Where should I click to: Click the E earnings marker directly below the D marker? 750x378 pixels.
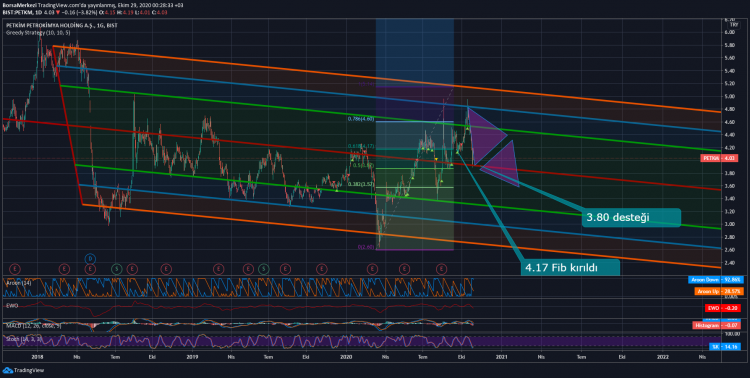coord(90,269)
